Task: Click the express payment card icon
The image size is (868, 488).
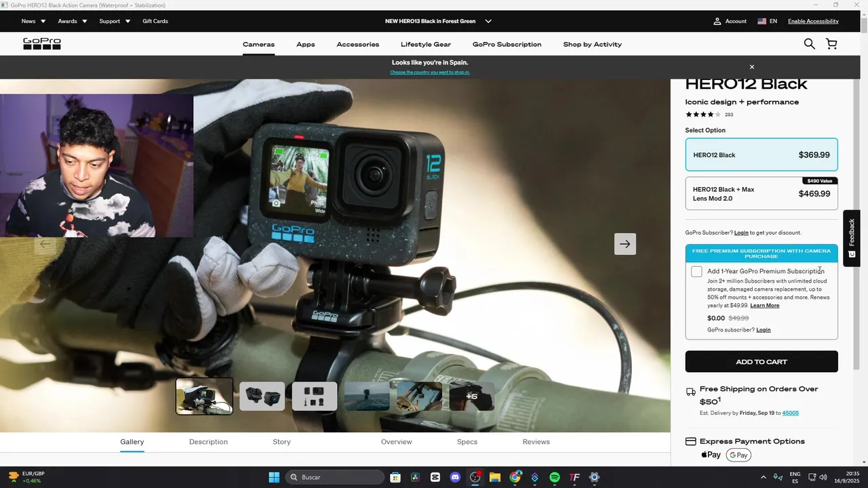Action: (x=690, y=441)
